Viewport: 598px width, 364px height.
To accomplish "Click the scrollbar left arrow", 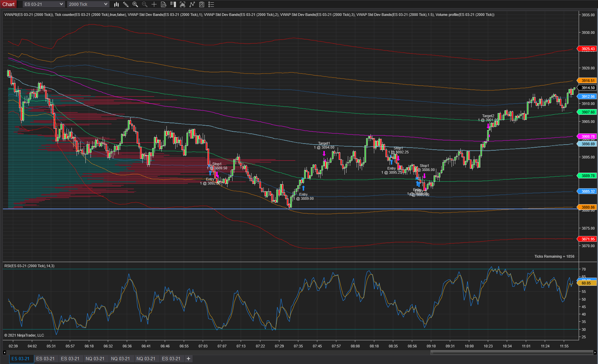I will [5, 352].
